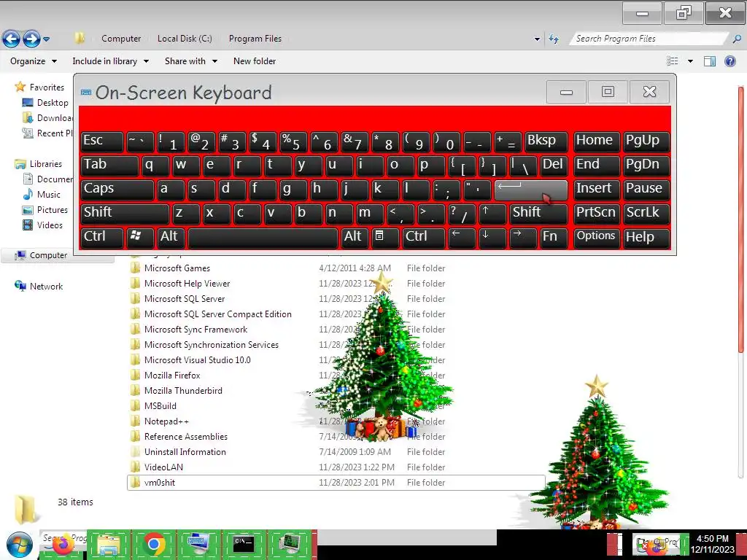Click the Help key on On-Screen Keyboard
The image size is (747, 560).
pyautogui.click(x=646, y=238)
